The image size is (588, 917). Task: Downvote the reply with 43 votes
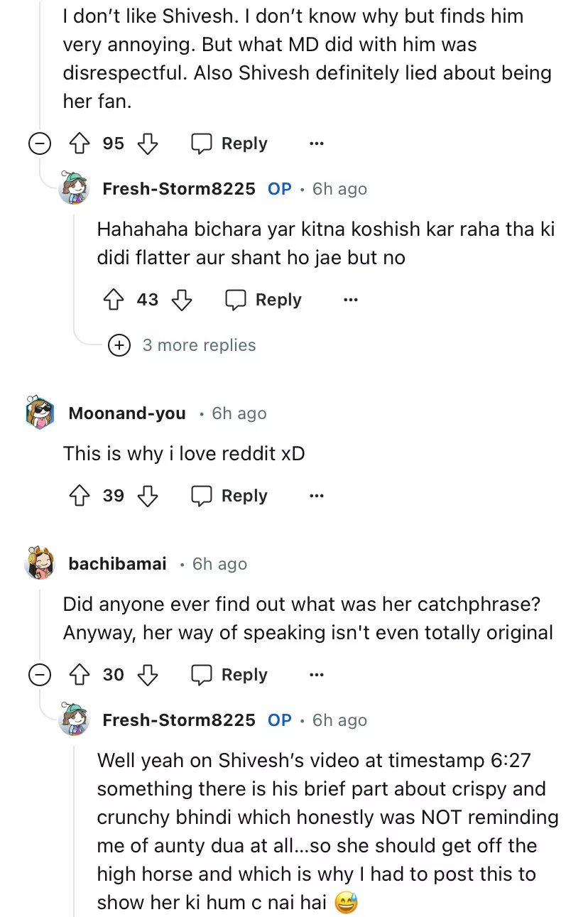[182, 300]
